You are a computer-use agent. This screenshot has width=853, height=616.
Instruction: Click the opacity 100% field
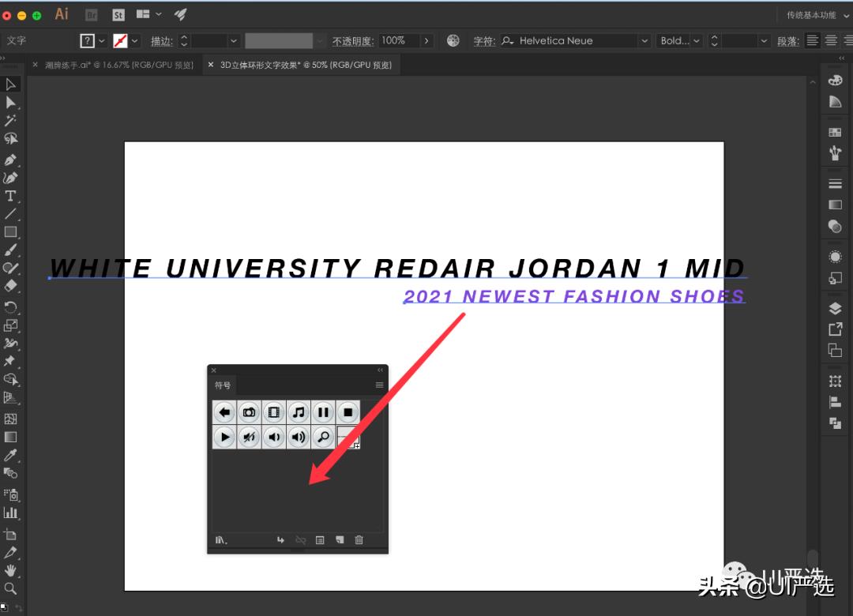pos(400,41)
